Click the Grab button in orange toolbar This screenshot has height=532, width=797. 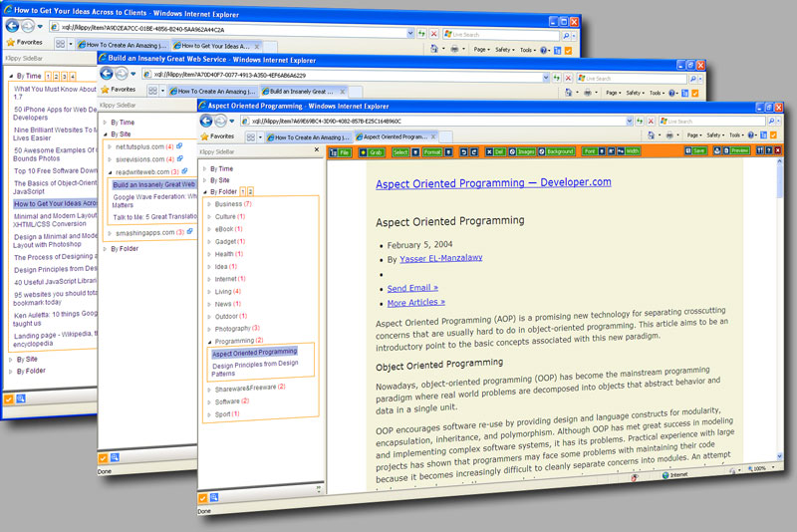[x=372, y=152]
